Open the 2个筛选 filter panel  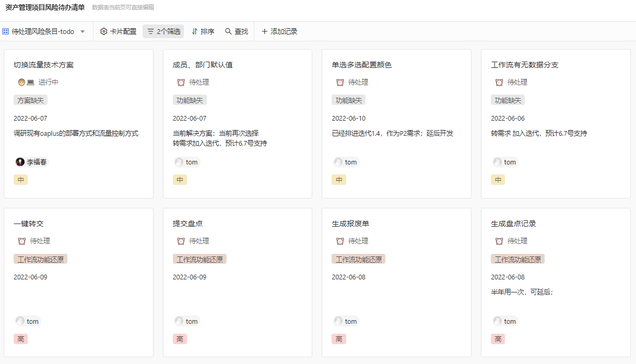(163, 31)
